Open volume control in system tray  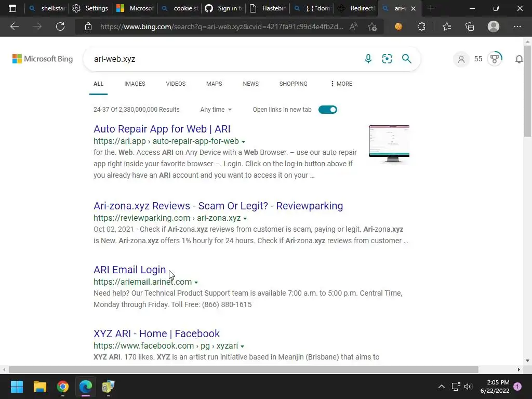point(468,387)
